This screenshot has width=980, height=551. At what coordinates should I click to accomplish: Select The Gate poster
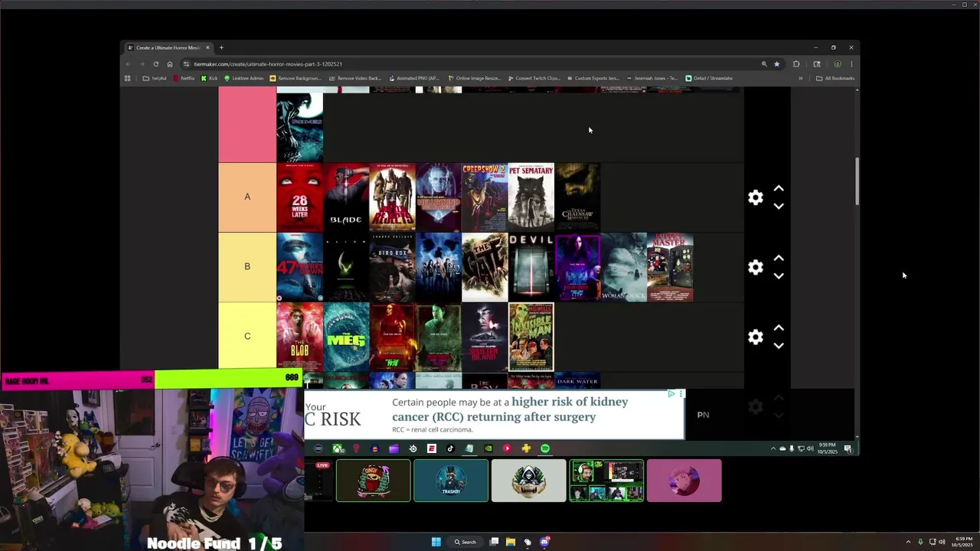pos(485,267)
